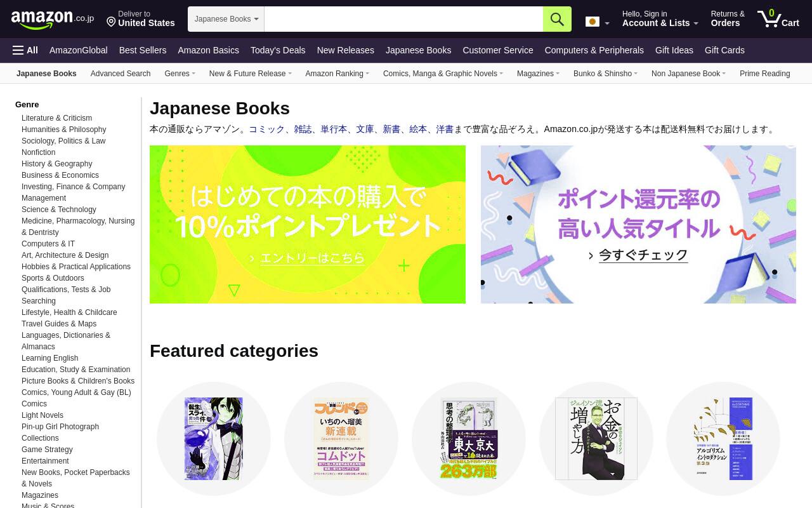Screen dimensions: 812x508
Task: Open Advanced Search link
Action: coord(121,74)
